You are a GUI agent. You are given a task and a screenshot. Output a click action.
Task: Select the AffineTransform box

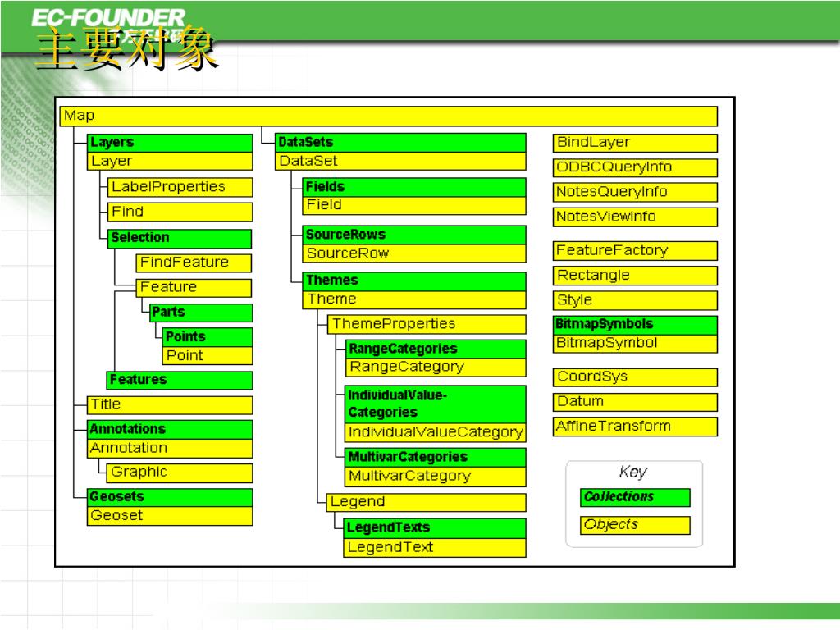(x=635, y=427)
